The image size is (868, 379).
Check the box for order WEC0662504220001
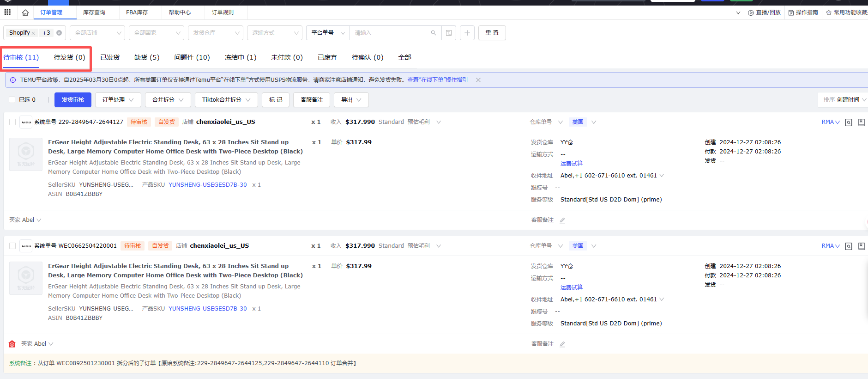click(x=12, y=246)
